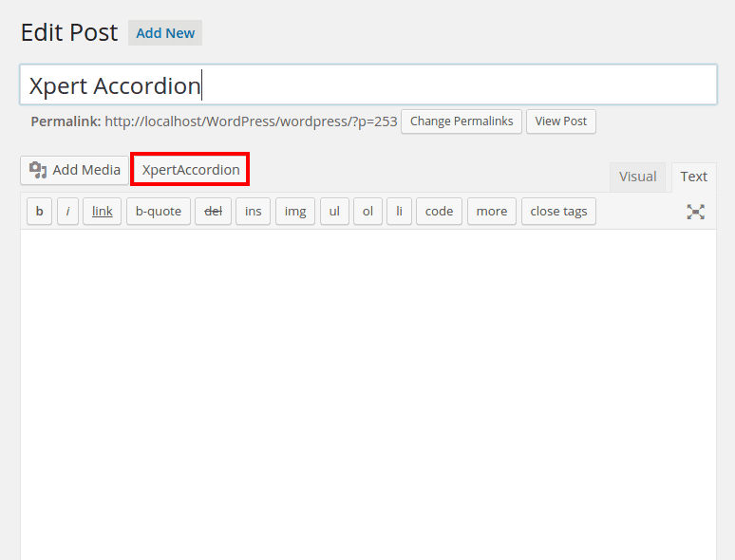735x560 pixels.
Task: Select the Text editor tab
Action: coord(693,177)
